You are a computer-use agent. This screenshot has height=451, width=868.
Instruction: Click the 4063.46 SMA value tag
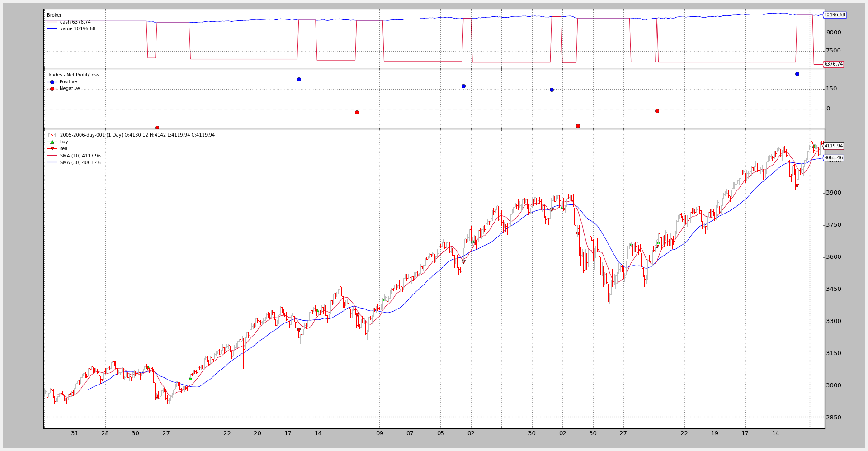[833, 158]
